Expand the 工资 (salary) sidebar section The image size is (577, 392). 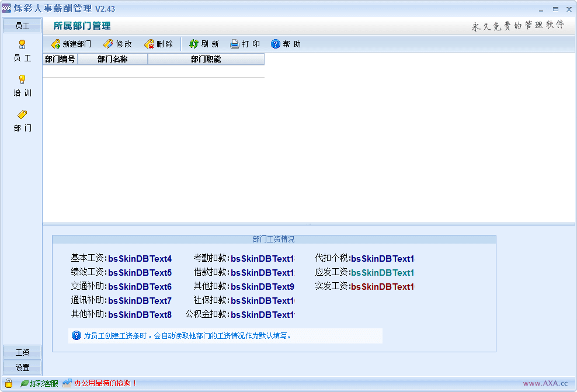coord(22,352)
